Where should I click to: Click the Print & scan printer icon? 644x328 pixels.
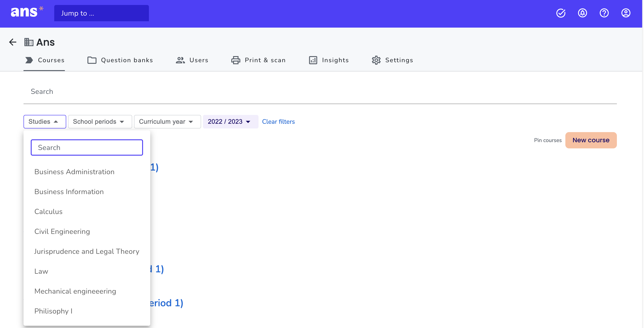coord(235,60)
